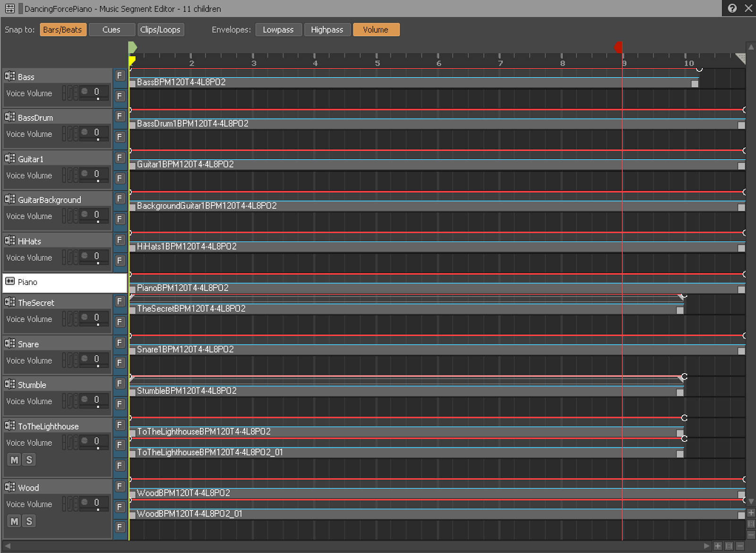Mute the ToTheLighthouse track

click(x=15, y=460)
